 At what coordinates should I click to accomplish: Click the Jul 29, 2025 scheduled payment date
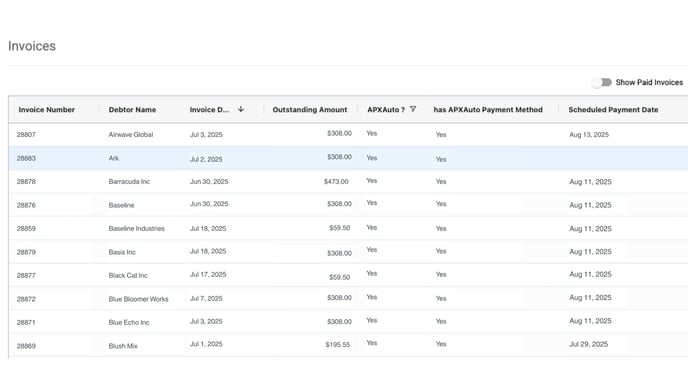(588, 344)
